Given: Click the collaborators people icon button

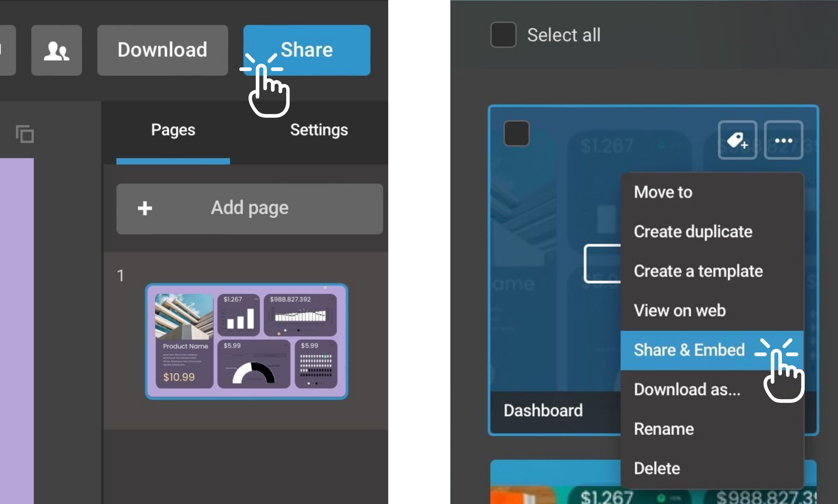Looking at the screenshot, I should click(57, 50).
